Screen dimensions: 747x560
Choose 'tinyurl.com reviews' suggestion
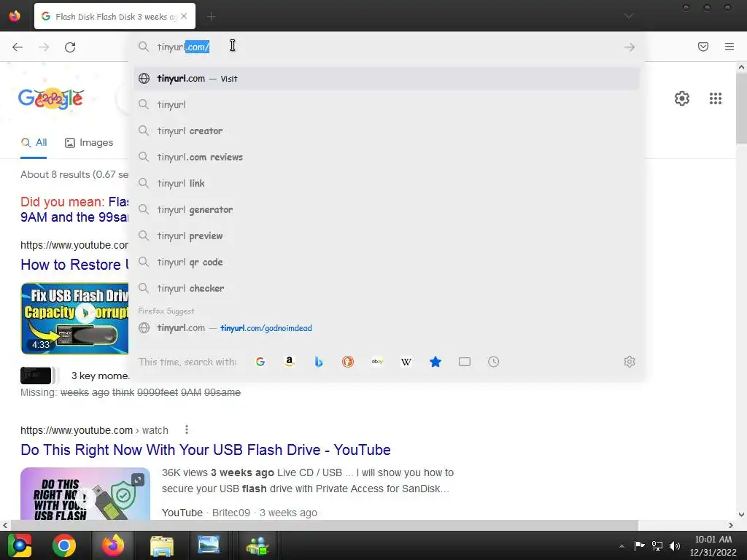(387, 157)
